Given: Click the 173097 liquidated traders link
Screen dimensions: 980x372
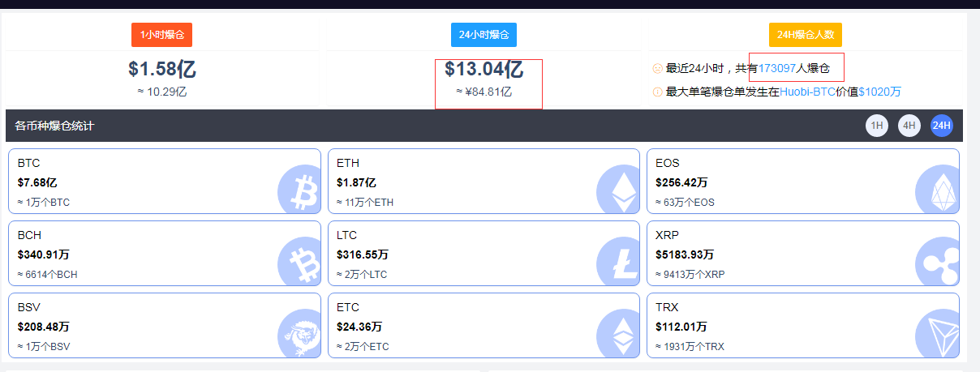Looking at the screenshot, I should click(777, 69).
